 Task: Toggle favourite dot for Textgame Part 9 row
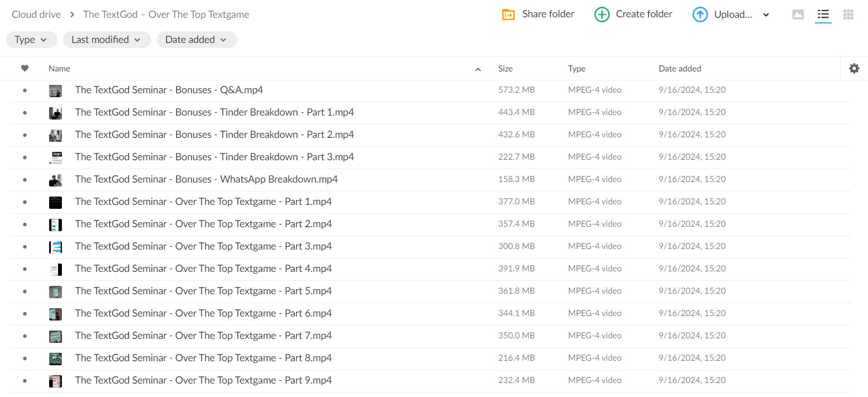click(25, 380)
